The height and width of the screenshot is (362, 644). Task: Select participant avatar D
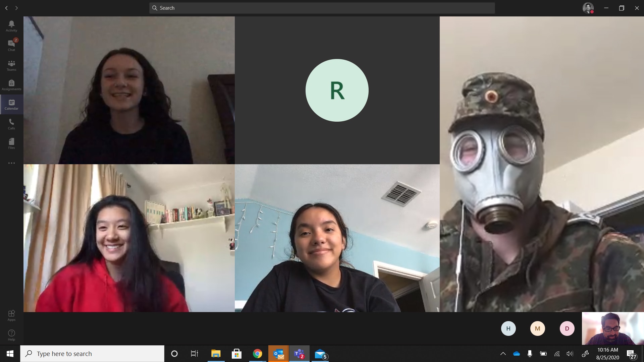point(567,328)
